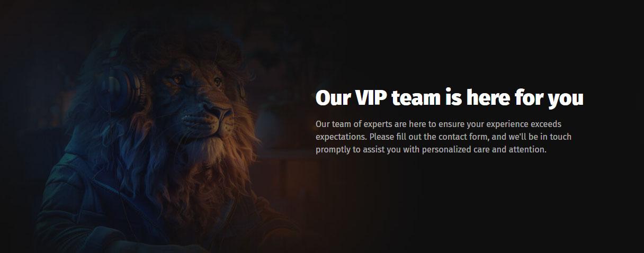
Task: Click the word 'expectations.' in the description
Action: (342, 138)
